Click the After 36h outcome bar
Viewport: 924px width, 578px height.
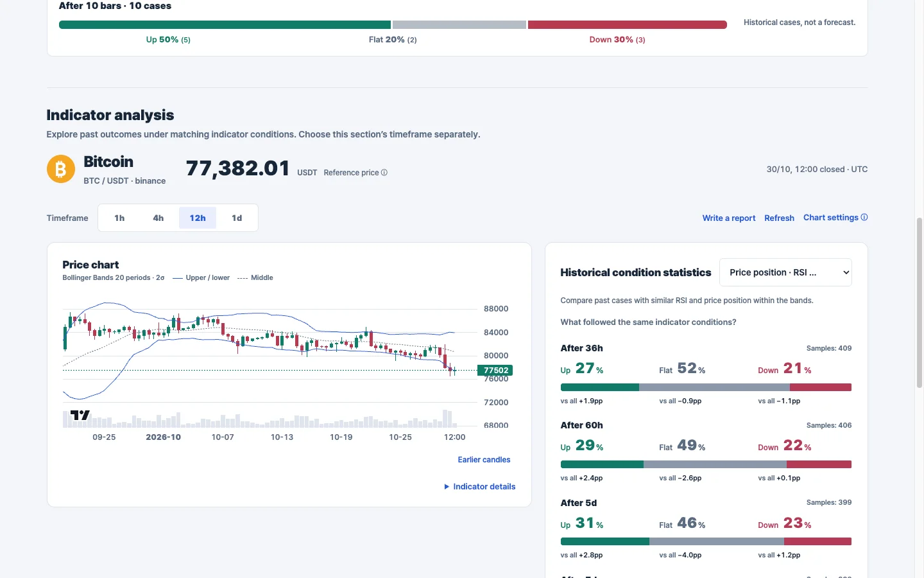(706, 387)
